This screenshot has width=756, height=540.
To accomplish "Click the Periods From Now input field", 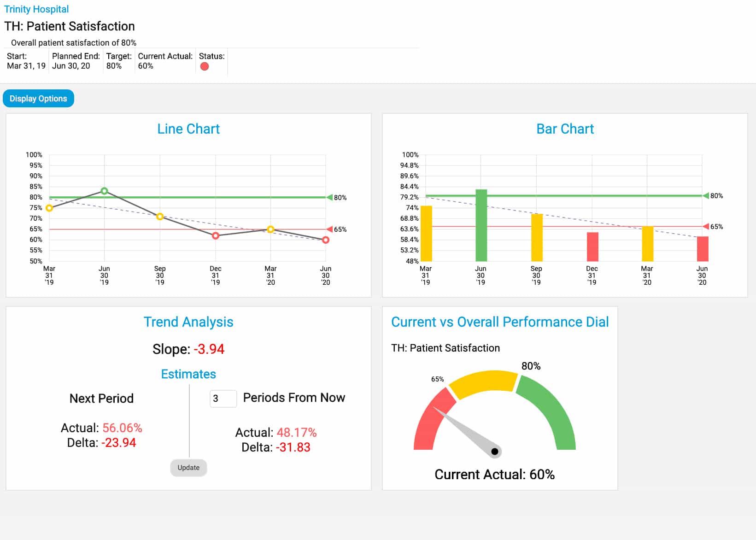I will point(223,399).
